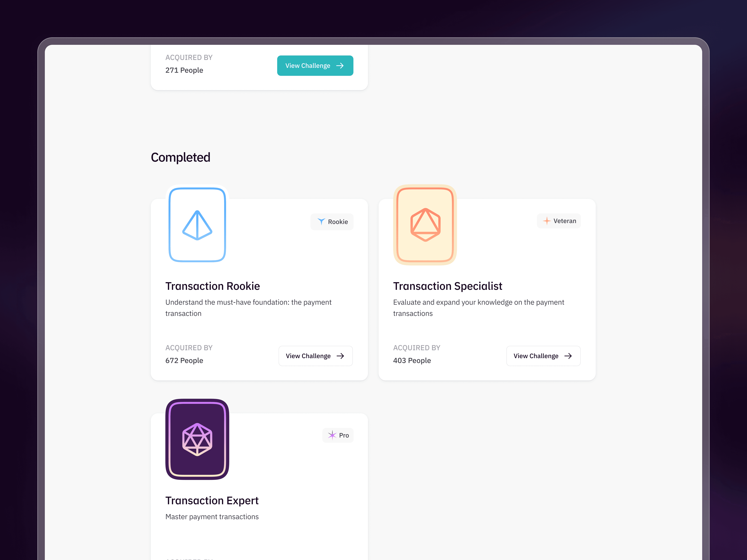Image resolution: width=747 pixels, height=560 pixels.
Task: Open the Transaction Expert title
Action: 212,500
